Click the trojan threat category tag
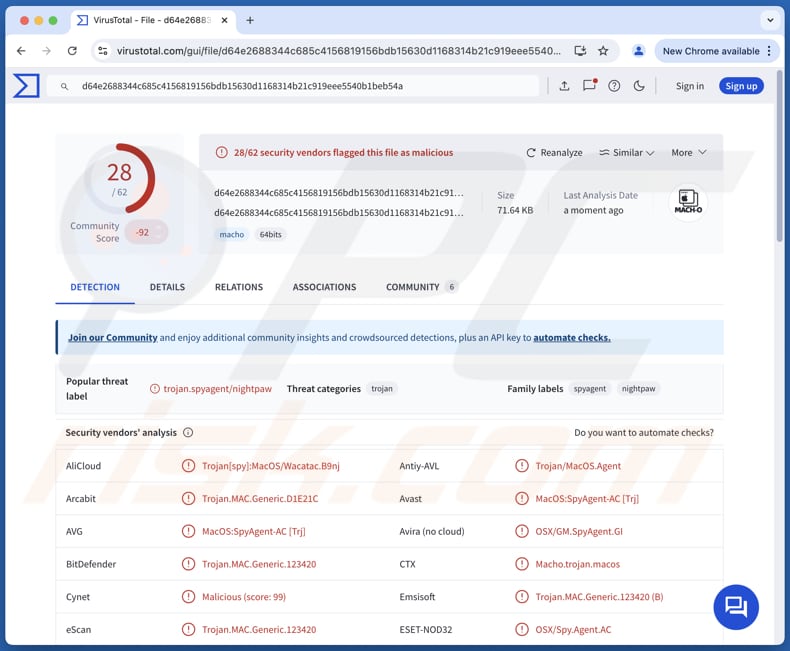The width and height of the screenshot is (790, 651). (382, 388)
